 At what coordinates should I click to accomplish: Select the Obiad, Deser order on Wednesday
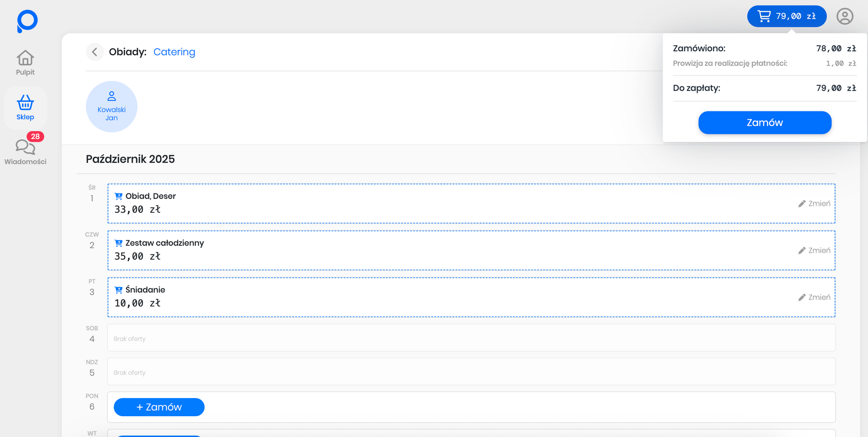(434, 203)
